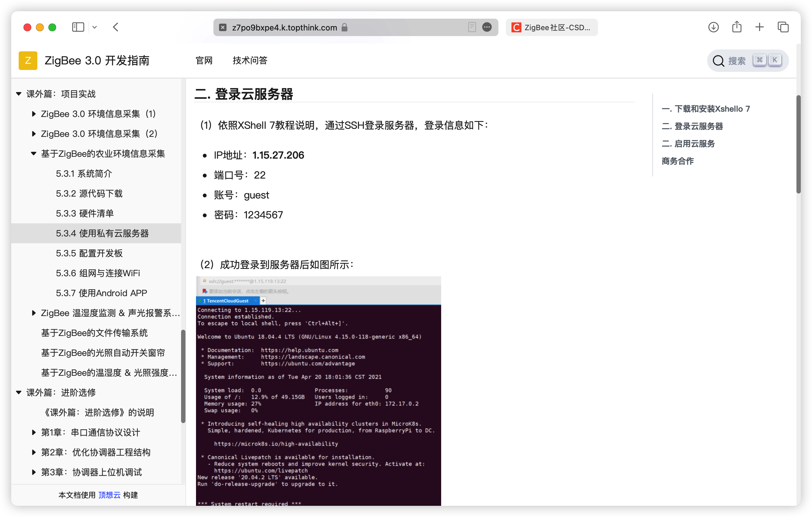812x517 pixels.
Task: Open 技术问答 in top navigation
Action: click(250, 61)
